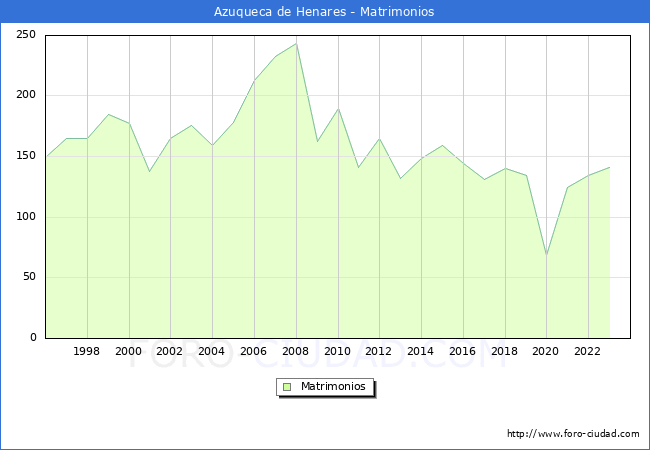Click the Matrimonios legend label
Viewport: 650px width, 450px height.
point(333,386)
